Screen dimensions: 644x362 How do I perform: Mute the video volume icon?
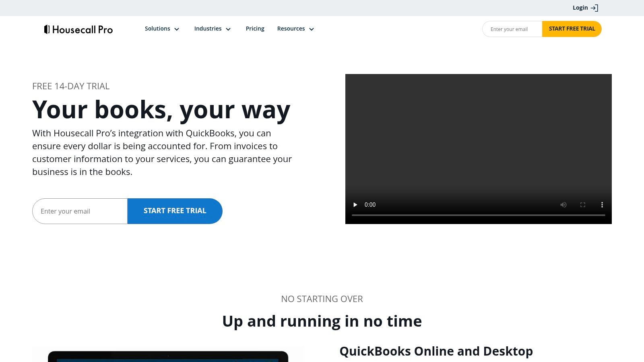click(563, 205)
